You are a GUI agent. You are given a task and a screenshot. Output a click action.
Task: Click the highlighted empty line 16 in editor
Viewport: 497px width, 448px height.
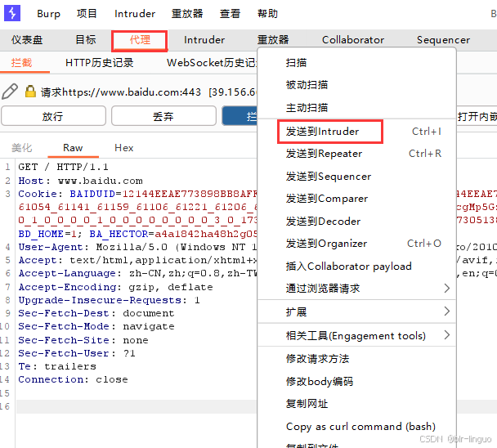[x=137, y=406]
